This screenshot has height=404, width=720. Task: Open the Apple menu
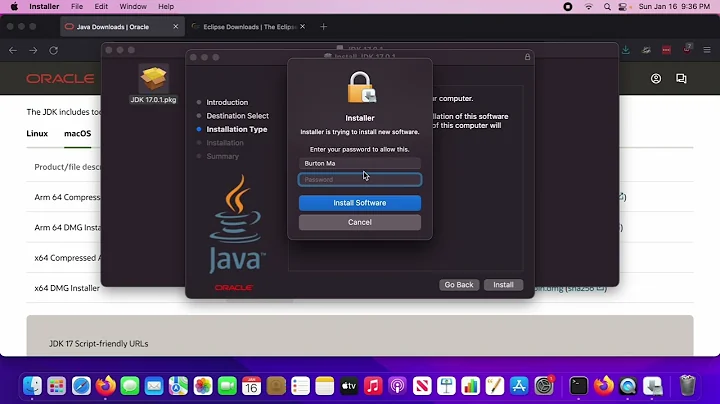tap(14, 6)
